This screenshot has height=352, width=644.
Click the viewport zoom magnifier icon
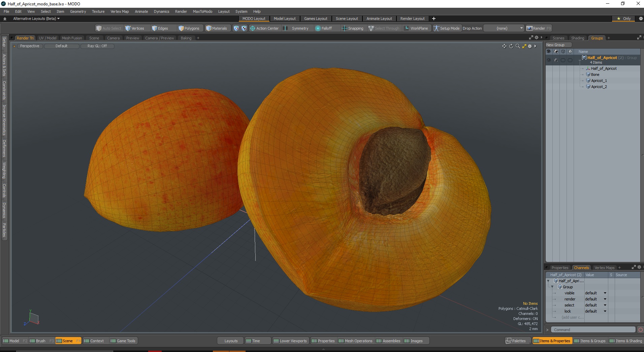tap(518, 46)
